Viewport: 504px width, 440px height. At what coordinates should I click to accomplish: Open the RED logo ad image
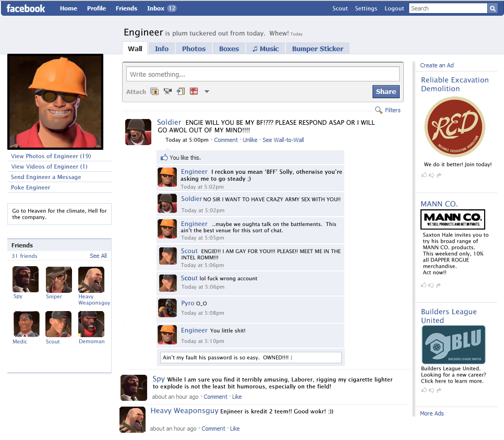click(455, 127)
